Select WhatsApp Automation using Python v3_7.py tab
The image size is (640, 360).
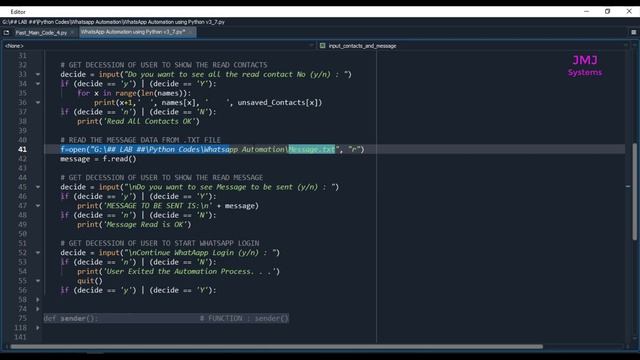point(133,32)
